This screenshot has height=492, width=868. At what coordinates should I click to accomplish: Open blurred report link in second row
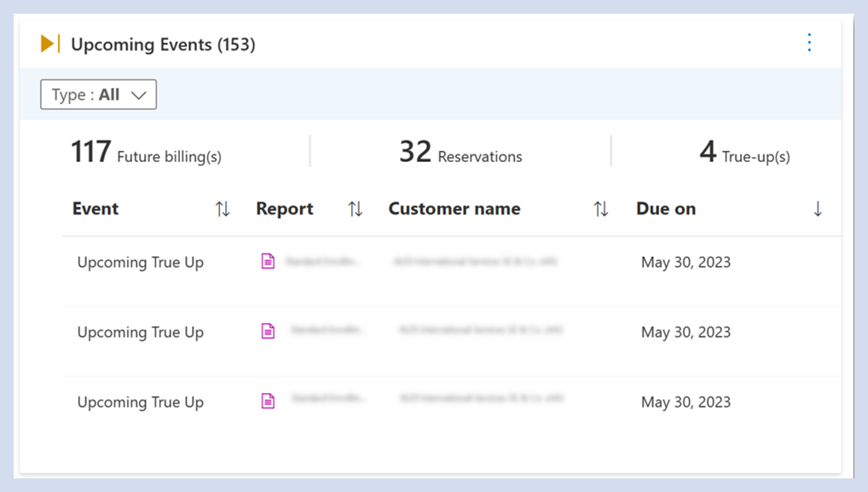coord(328,331)
